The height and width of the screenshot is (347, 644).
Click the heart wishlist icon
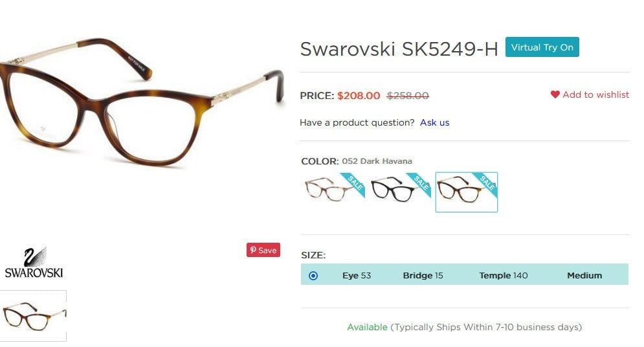555,95
